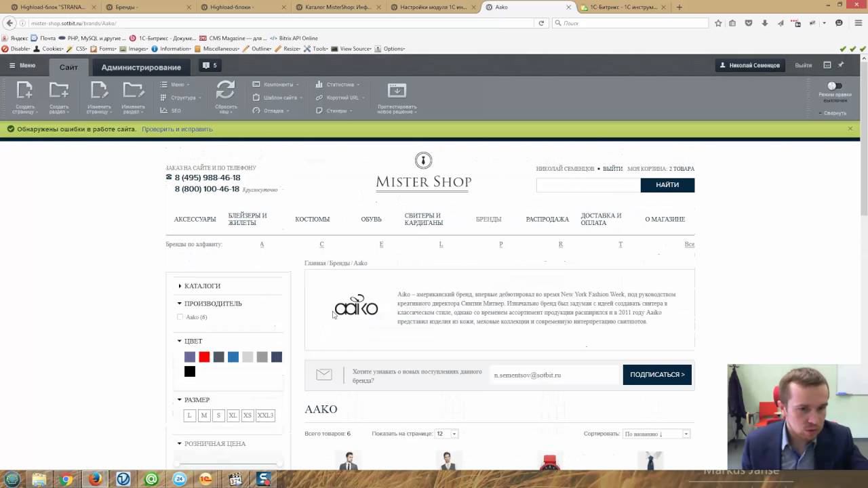Click the envelope icon in subscription block
Image resolution: width=868 pixels, height=488 pixels.
pos(324,375)
